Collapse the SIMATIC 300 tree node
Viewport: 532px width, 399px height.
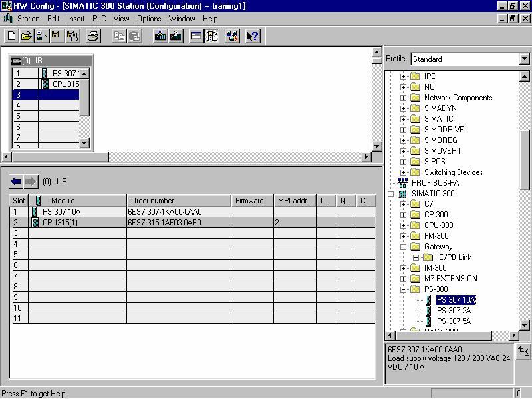(x=391, y=194)
